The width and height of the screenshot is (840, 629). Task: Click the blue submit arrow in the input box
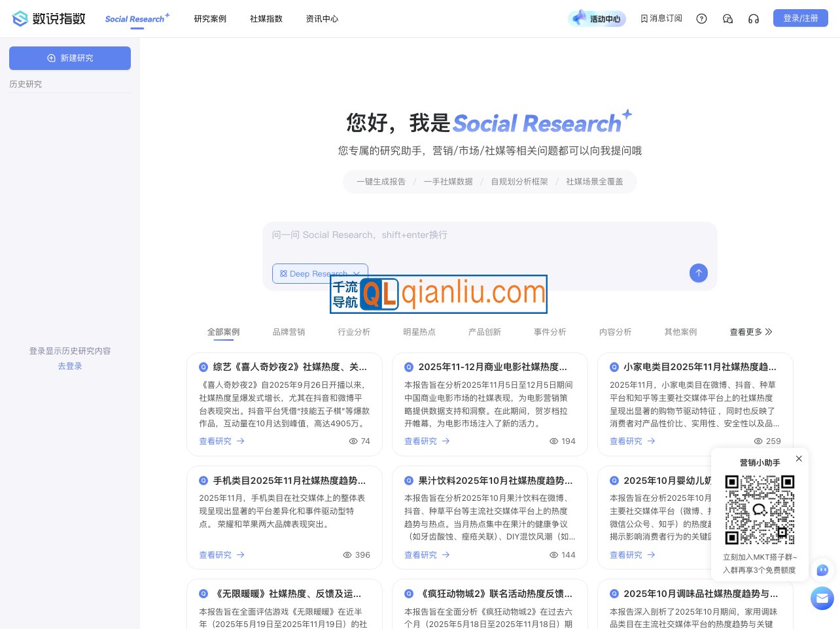pos(699,273)
